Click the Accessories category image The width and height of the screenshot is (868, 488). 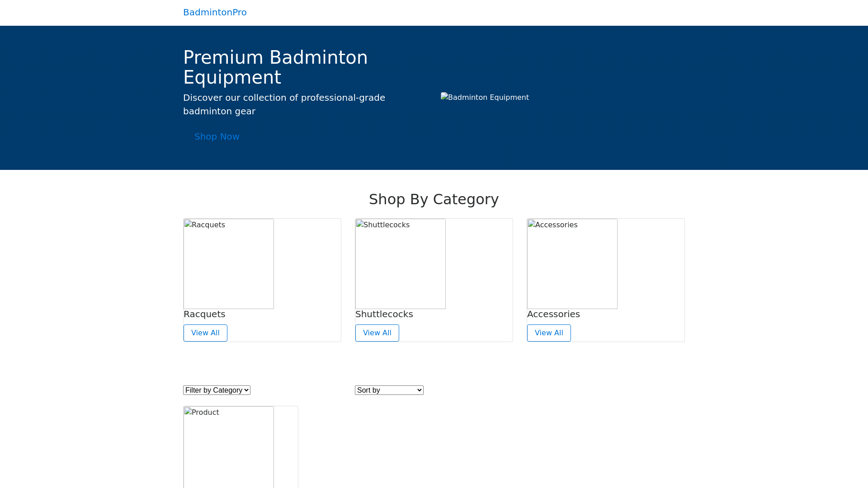572,264
